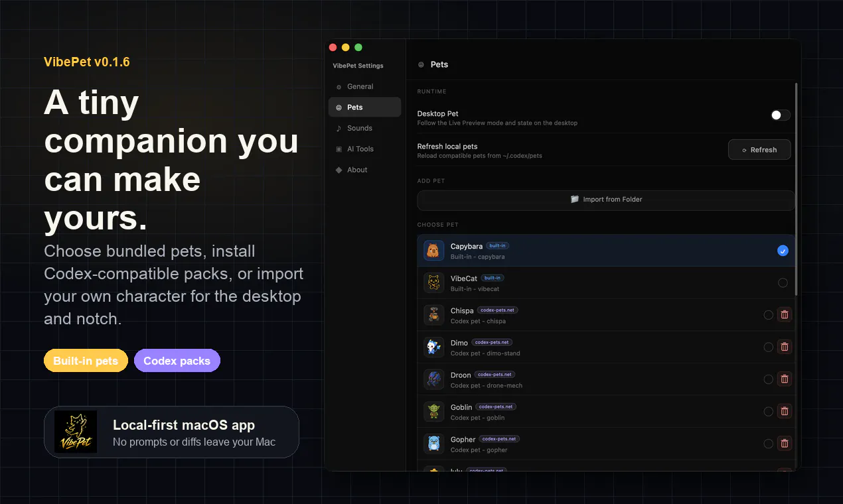Screen dimensions: 843x504
Task: Click the Droon mech avatar
Action: (434, 379)
